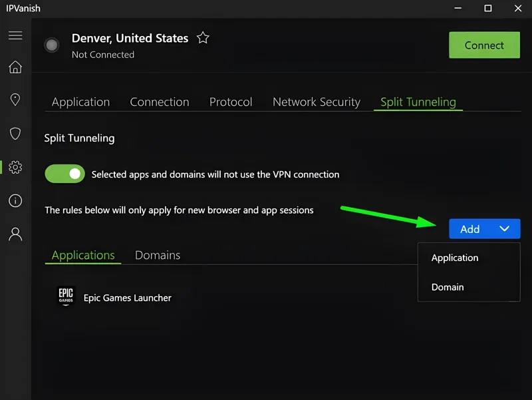Open the info circle icon
Screen dimensions: 532x400
click(15, 201)
